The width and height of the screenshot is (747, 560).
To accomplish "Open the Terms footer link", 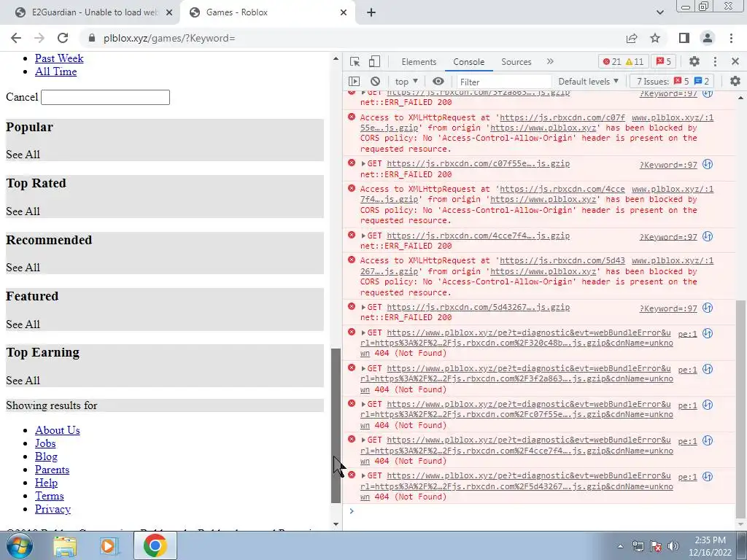I will click(49, 496).
